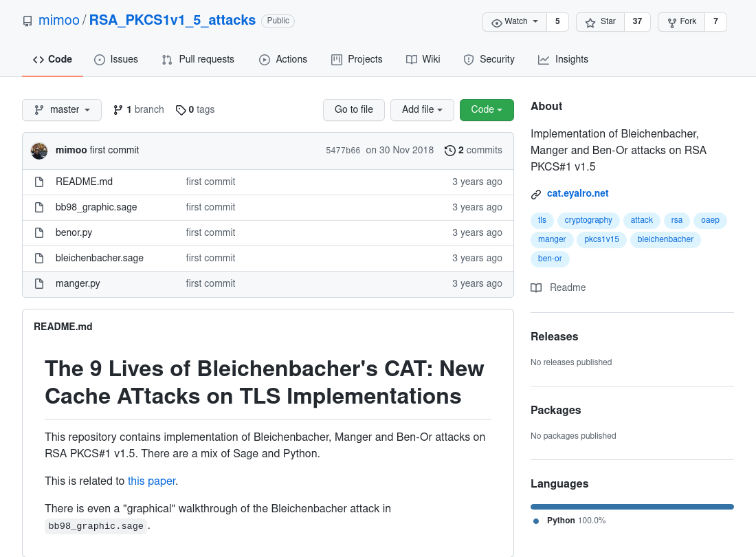Click the file icon beside benor.py
The height and width of the screenshot is (557, 756).
(x=39, y=232)
